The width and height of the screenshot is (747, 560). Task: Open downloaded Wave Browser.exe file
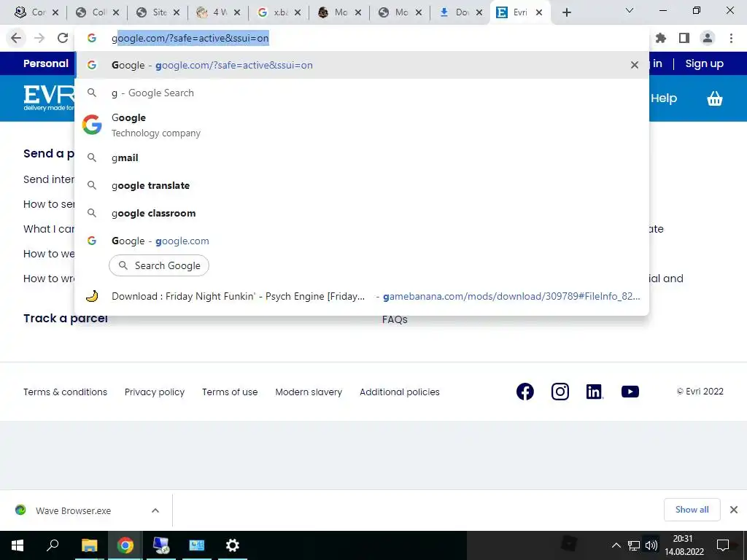[x=73, y=510]
